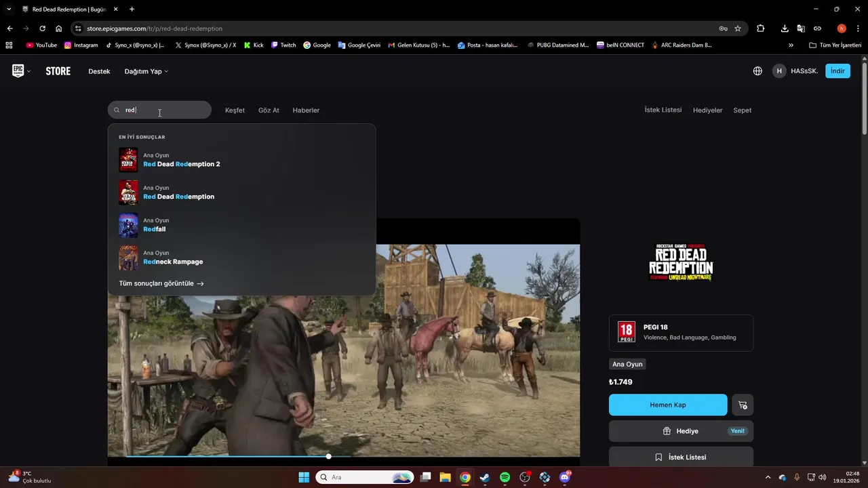Open the HASsSK. account avatar
This screenshot has height=488, width=868.
click(779, 71)
